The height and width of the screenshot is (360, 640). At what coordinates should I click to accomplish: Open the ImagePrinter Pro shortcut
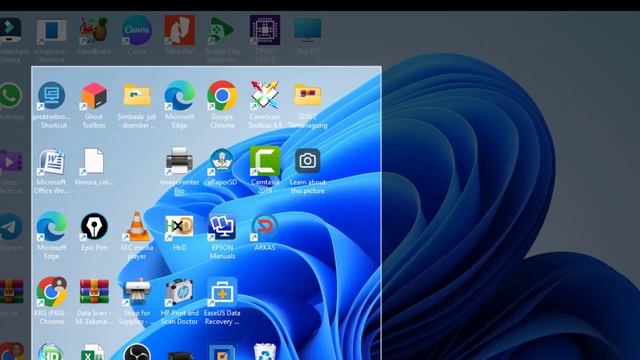[180, 161]
